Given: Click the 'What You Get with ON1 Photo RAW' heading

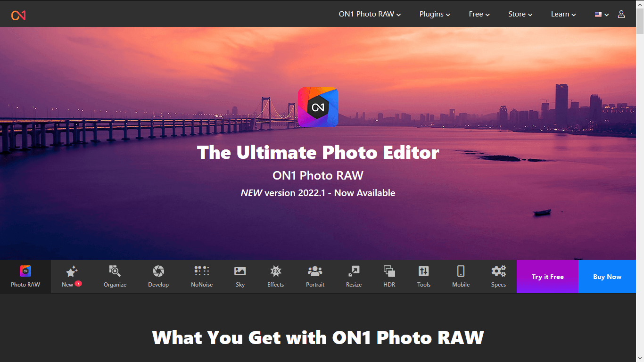Looking at the screenshot, I should (318, 337).
